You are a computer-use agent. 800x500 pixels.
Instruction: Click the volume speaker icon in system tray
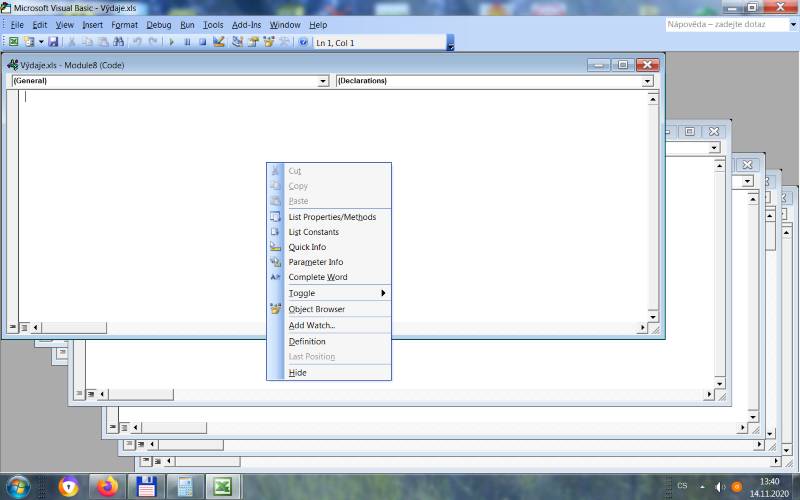(719, 487)
